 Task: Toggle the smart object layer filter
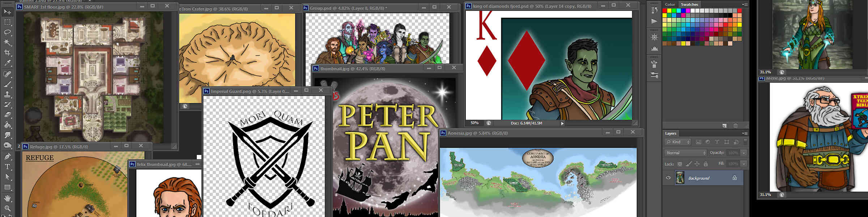pyautogui.click(x=736, y=142)
